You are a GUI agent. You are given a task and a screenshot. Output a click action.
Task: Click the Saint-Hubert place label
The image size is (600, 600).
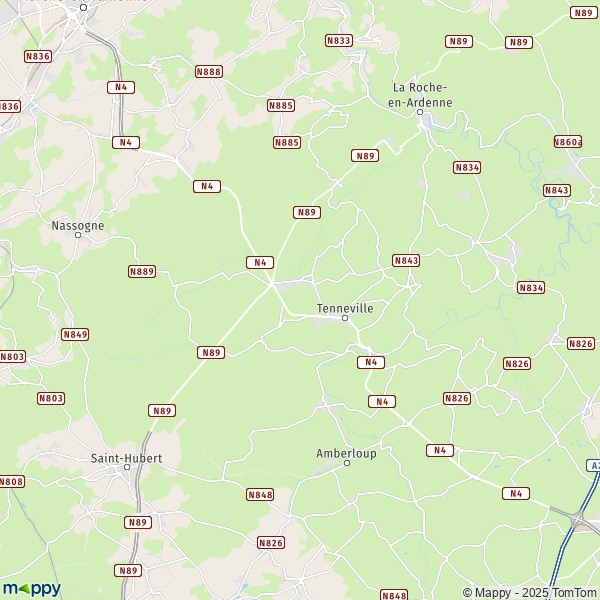pos(126,458)
